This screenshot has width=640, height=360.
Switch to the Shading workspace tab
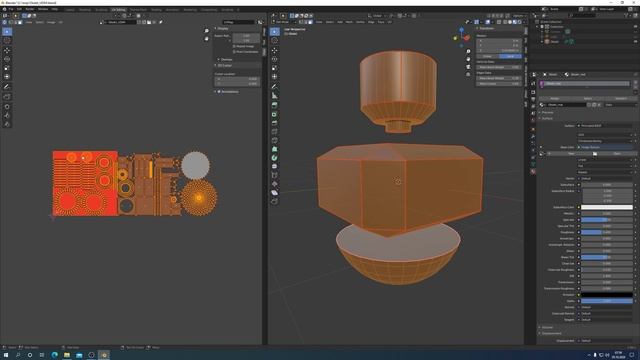tap(156, 9)
